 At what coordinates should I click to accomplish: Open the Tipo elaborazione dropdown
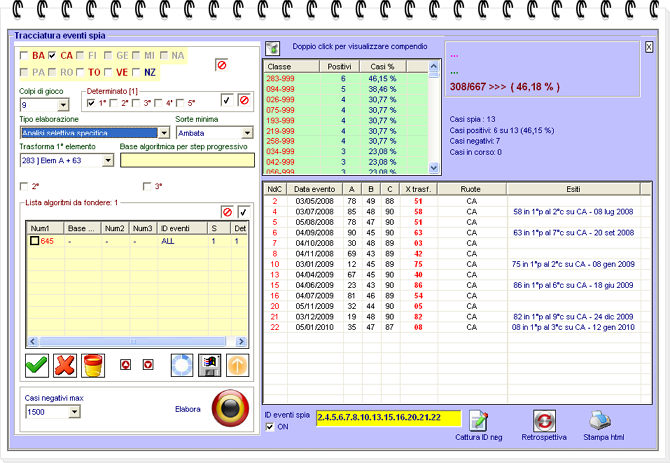point(164,133)
